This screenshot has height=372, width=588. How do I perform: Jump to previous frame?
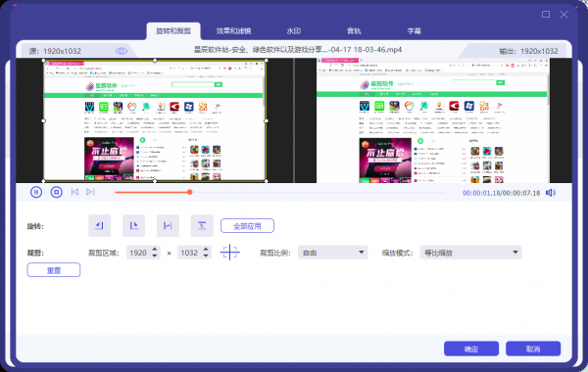click(x=74, y=192)
